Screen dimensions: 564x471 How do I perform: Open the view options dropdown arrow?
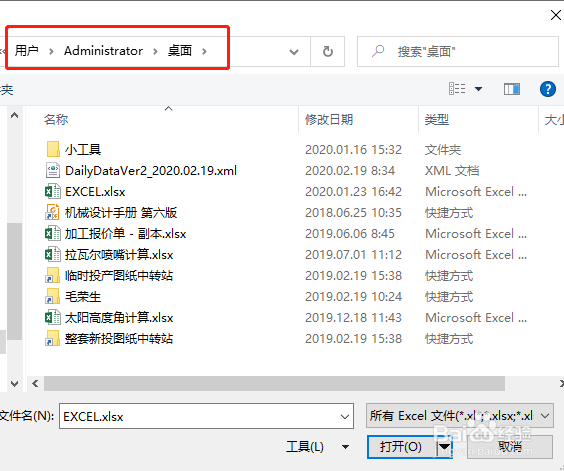click(478, 89)
